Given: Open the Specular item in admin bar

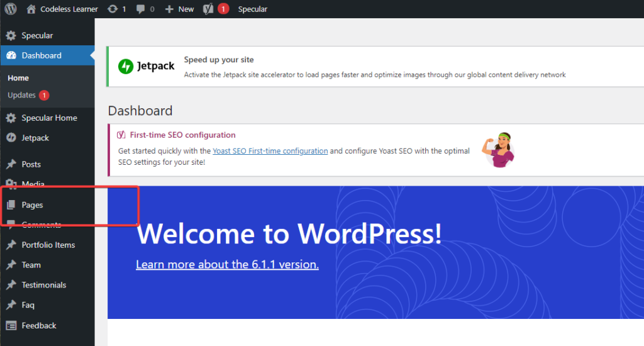Looking at the screenshot, I should tap(253, 9).
